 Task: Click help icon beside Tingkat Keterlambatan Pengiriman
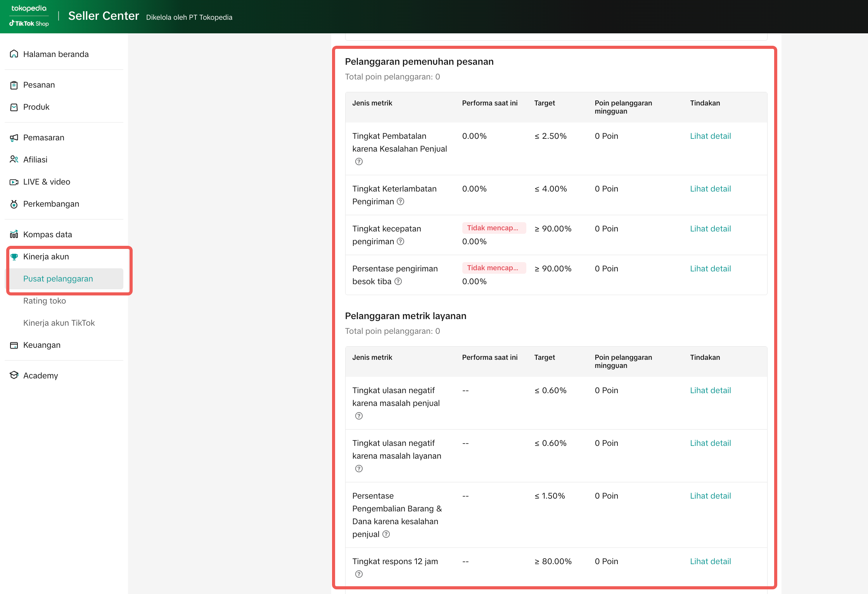tap(401, 202)
